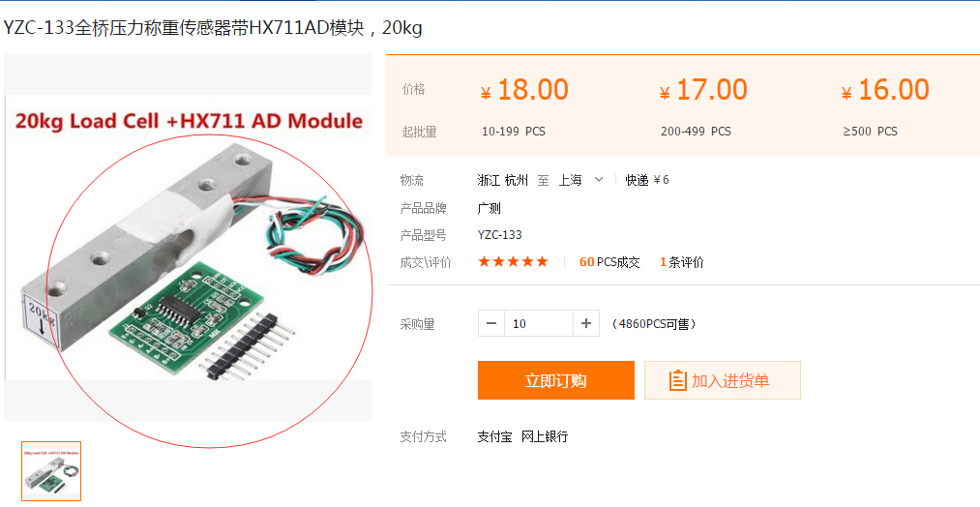Select the product thumbnail below main image
The width and height of the screenshot is (980, 507).
pyautogui.click(x=51, y=471)
